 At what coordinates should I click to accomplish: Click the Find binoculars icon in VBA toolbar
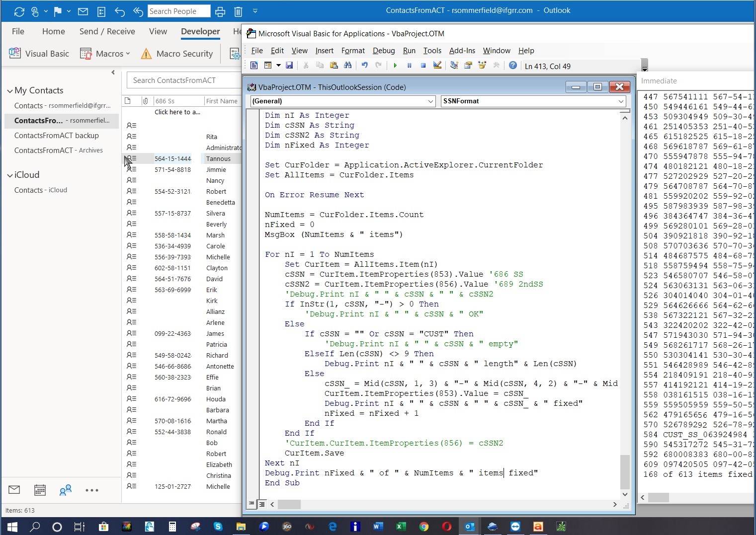[347, 65]
